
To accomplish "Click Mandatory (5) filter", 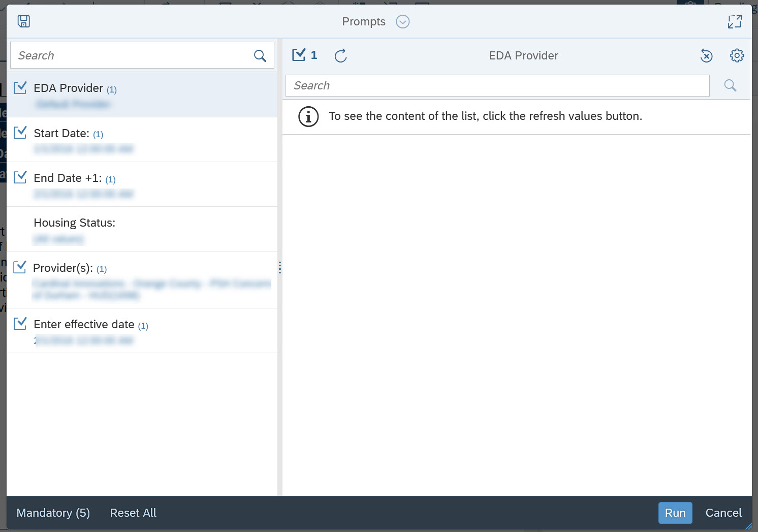I will [53, 513].
